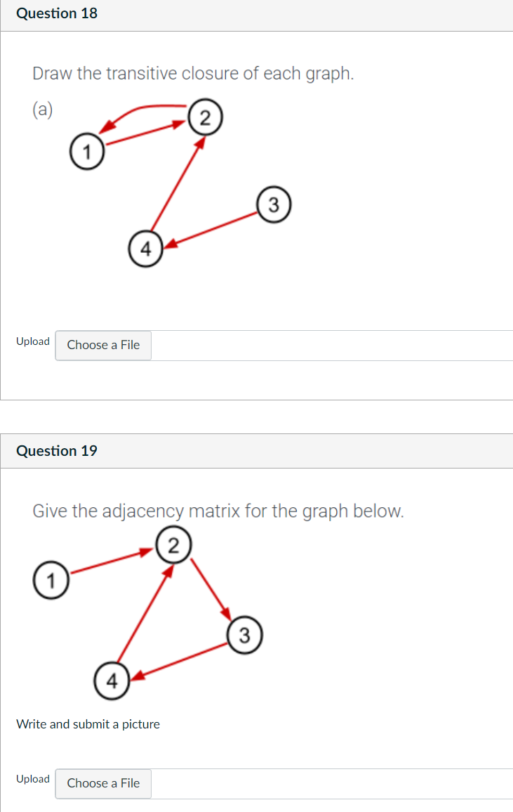Select node 4 in Question 19 graph
Screen dimensions: 513x812
coord(112,680)
